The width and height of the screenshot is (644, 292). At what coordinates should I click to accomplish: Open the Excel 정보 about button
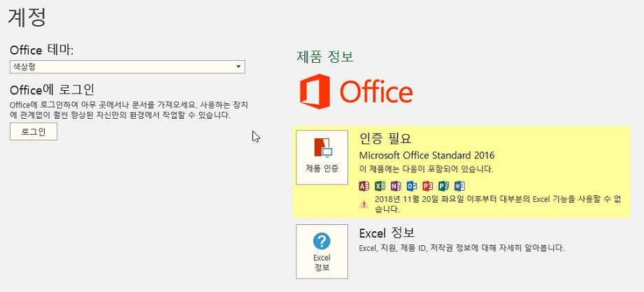tap(322, 251)
